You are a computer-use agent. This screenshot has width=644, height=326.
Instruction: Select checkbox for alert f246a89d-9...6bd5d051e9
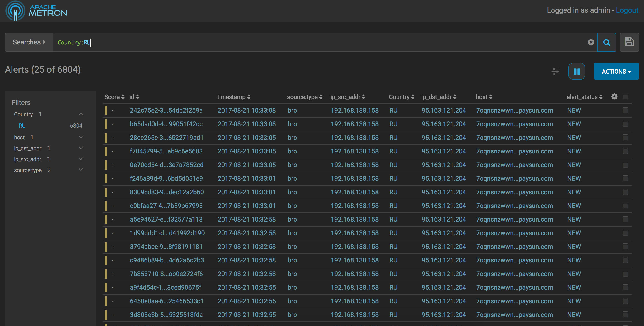pyautogui.click(x=625, y=178)
